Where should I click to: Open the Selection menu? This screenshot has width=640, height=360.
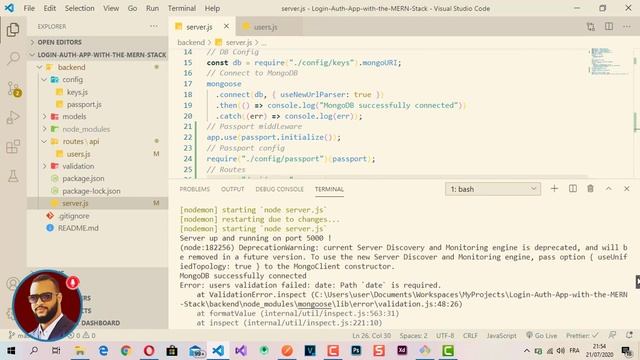80,8
